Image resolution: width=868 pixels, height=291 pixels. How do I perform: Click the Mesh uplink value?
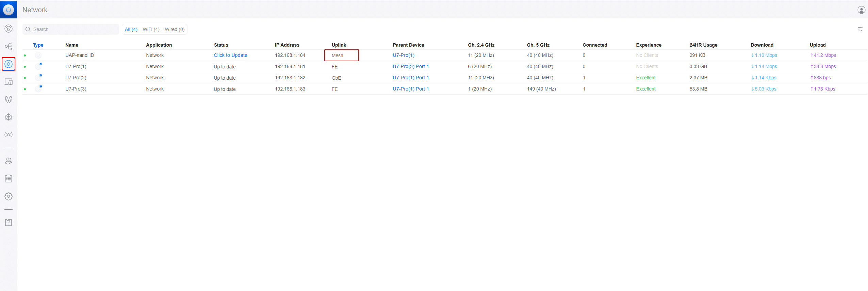[337, 55]
